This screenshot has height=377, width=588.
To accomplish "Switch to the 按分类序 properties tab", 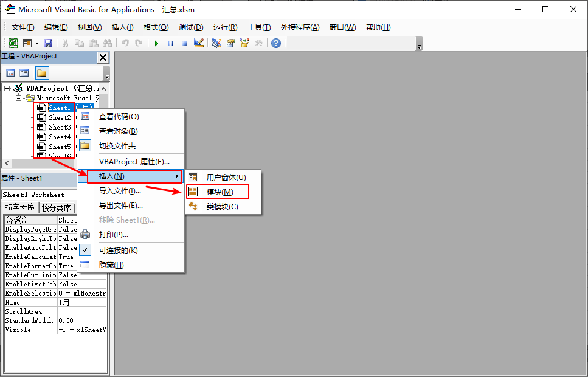I will (57, 208).
